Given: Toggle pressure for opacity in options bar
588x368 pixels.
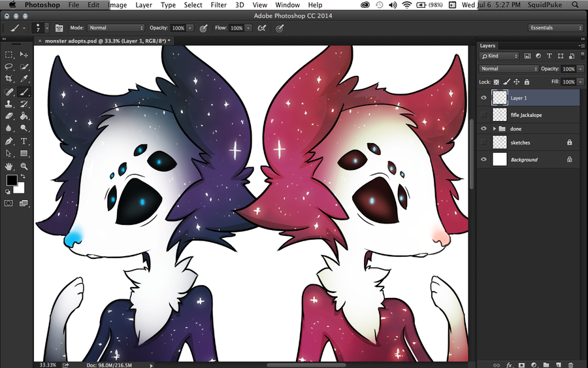Looking at the screenshot, I should tap(204, 28).
